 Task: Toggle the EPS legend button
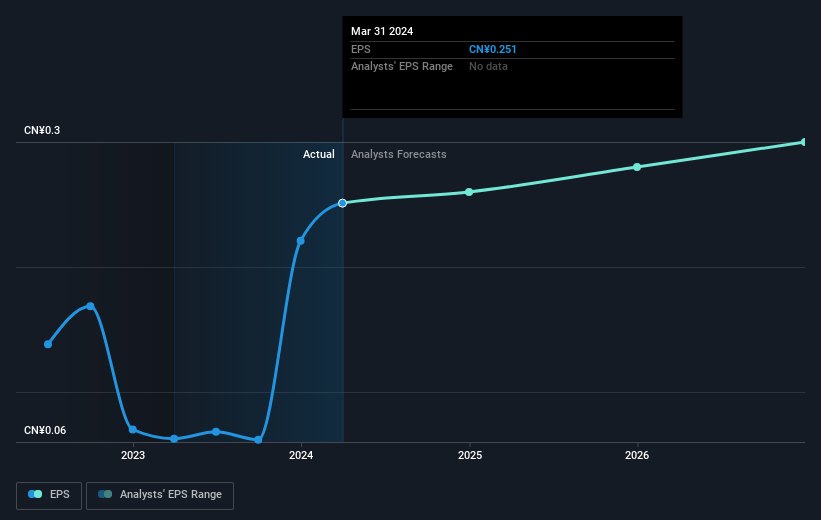coord(49,495)
